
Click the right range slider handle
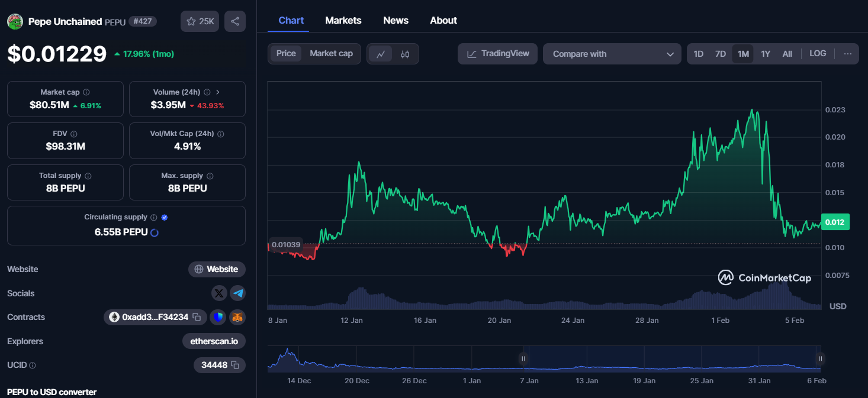(x=820, y=358)
